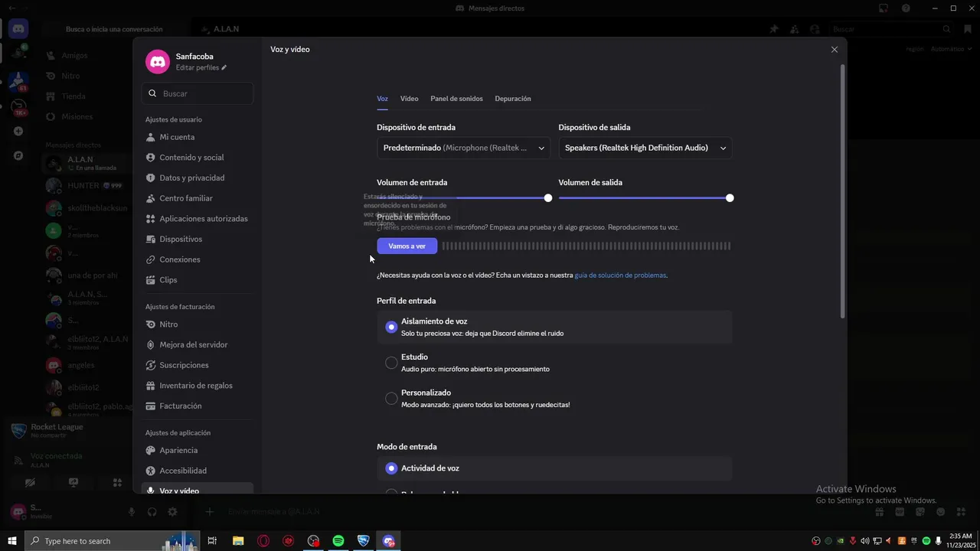Open Dispositivo de entrada dropdown
This screenshot has width=980, height=551.
pyautogui.click(x=463, y=148)
